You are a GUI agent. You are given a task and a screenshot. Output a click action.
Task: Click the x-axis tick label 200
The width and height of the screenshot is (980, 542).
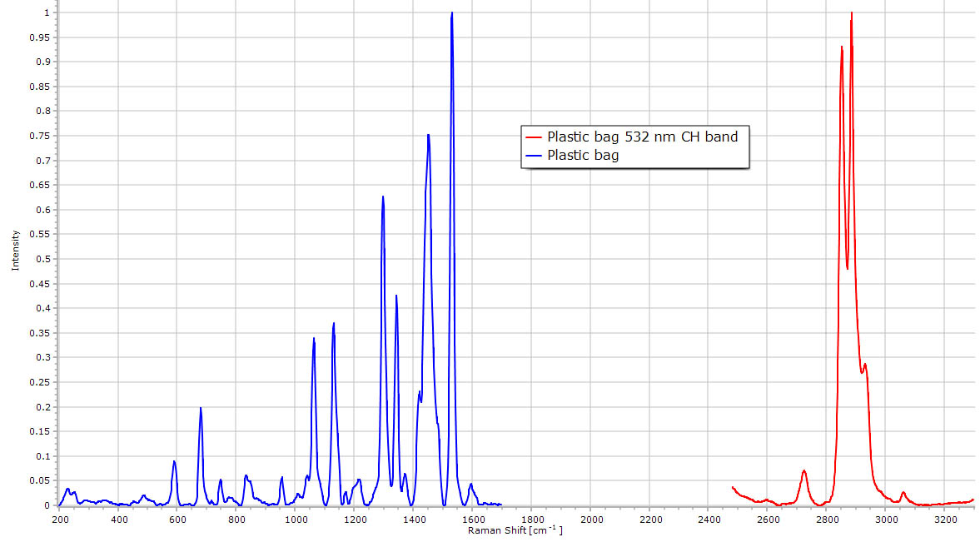pyautogui.click(x=60, y=520)
